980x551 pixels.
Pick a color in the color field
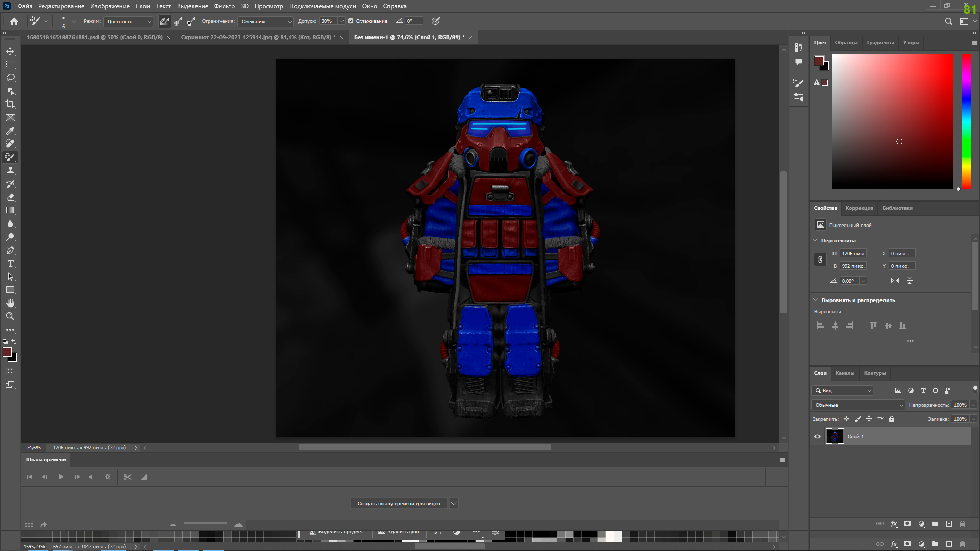(892, 121)
